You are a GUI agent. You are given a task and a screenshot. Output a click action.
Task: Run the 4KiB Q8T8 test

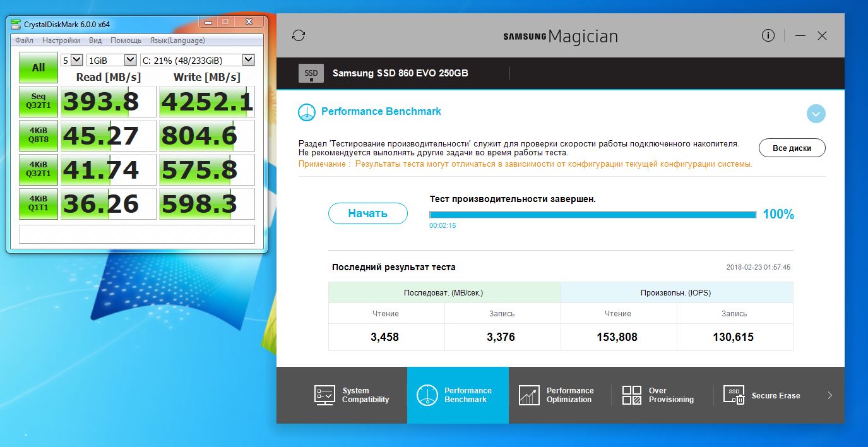(x=39, y=136)
